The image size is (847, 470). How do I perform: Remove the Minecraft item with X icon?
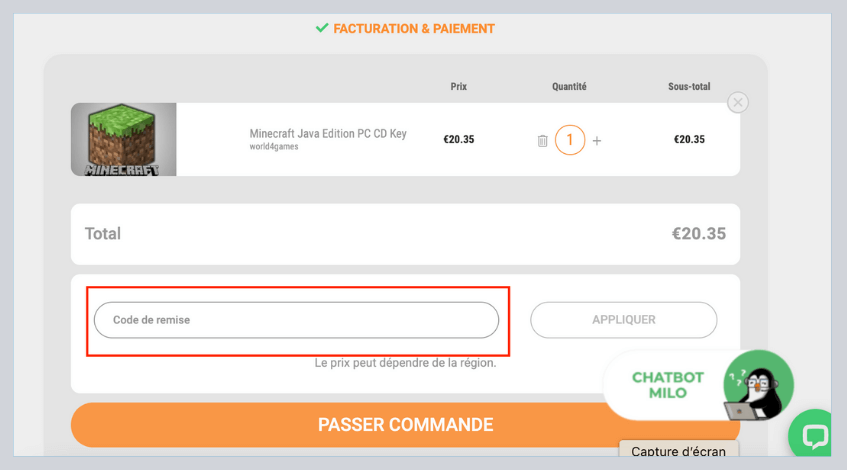coord(737,102)
